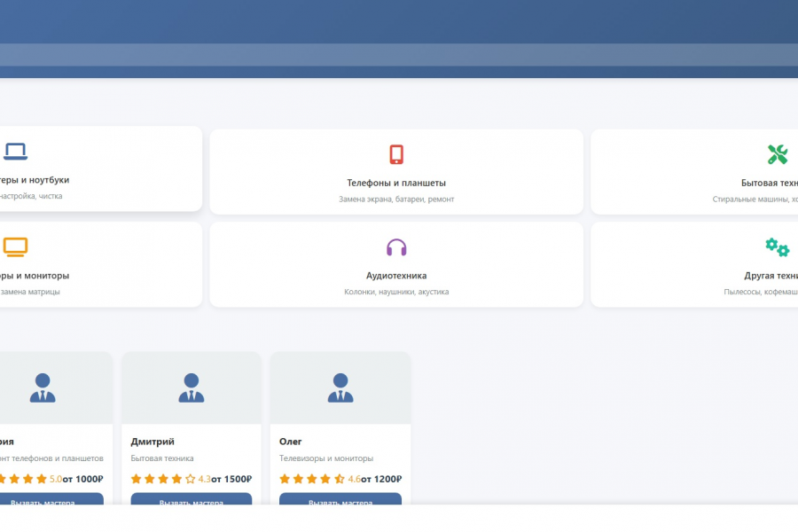
Task: Click the green wrench and screwdriver icon
Action: point(778,154)
